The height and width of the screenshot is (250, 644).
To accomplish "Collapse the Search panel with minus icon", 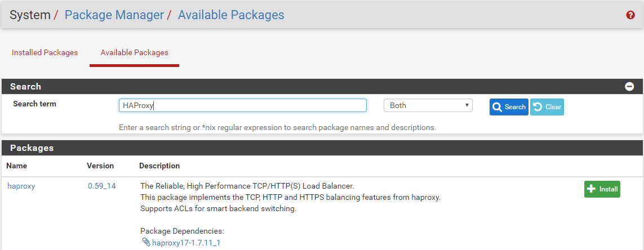I will [629, 87].
